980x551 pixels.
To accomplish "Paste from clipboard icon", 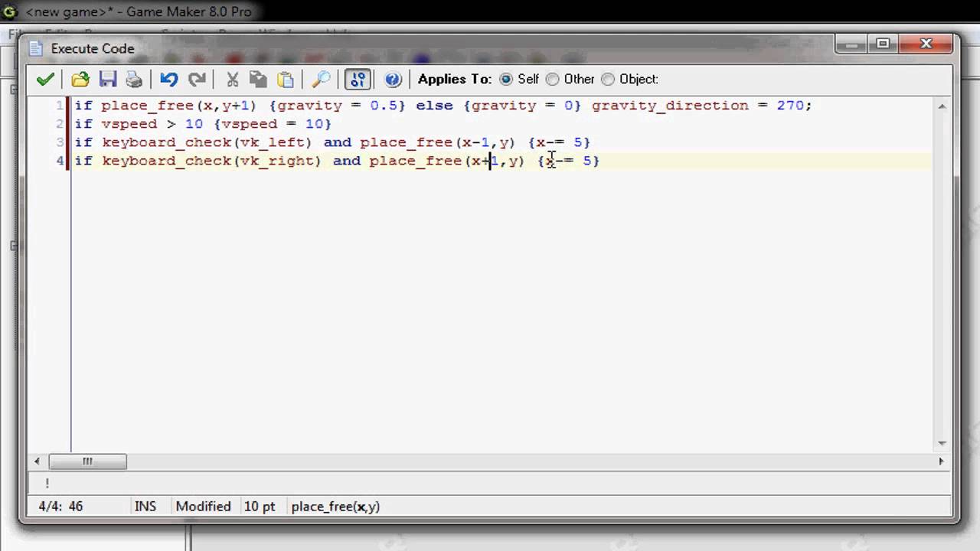I will click(285, 79).
